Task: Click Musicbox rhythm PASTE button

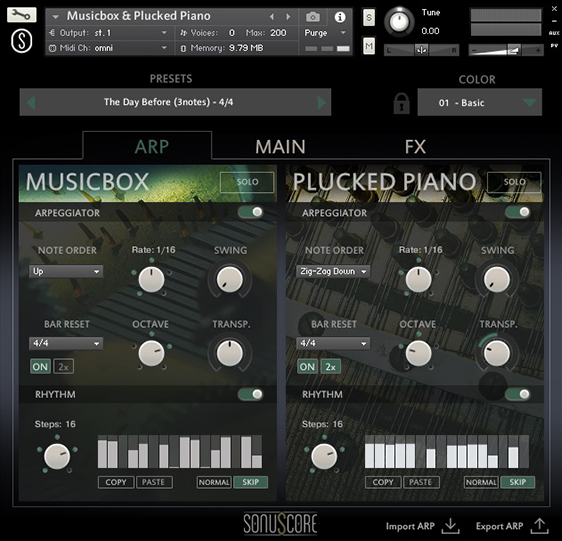Action: coord(154,482)
